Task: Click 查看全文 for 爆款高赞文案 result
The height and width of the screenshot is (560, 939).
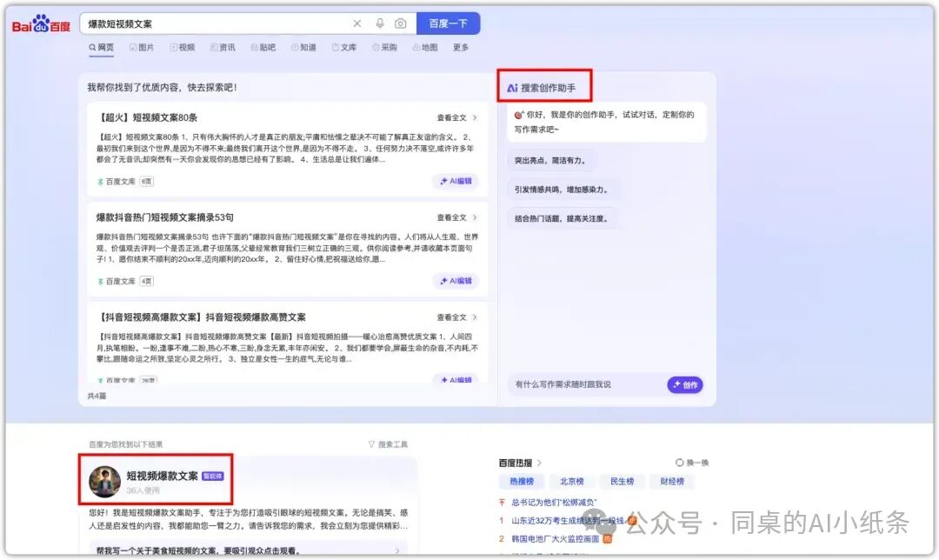Action: click(x=456, y=317)
